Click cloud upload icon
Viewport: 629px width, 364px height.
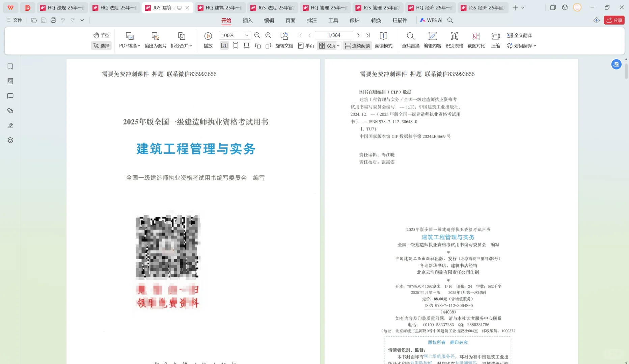coord(597,20)
